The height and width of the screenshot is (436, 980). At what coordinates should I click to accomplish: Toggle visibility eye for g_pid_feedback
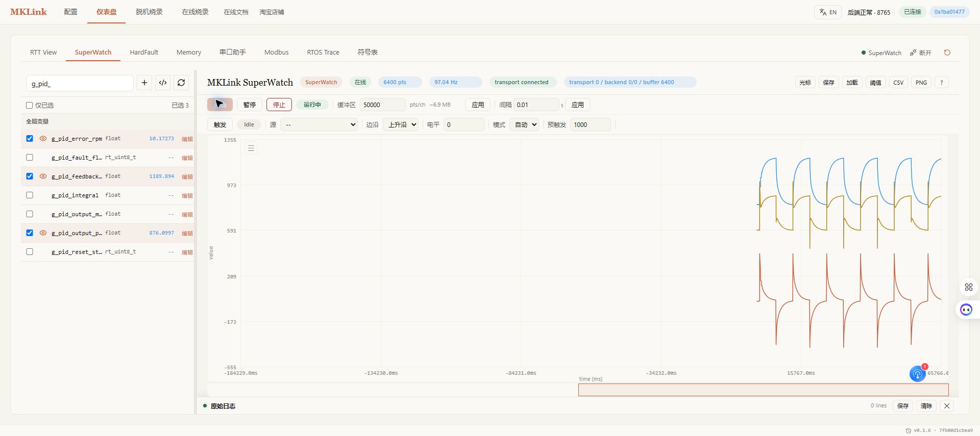click(43, 176)
